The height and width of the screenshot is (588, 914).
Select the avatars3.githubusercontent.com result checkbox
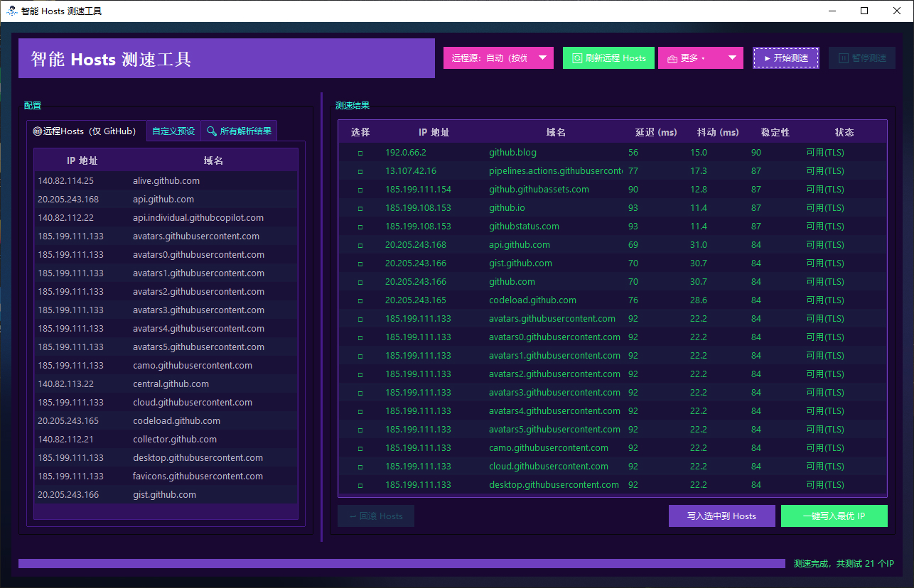360,393
